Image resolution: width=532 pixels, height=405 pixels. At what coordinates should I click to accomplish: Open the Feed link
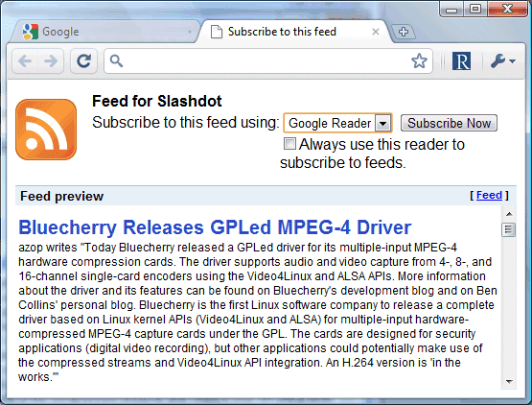pos(489,195)
